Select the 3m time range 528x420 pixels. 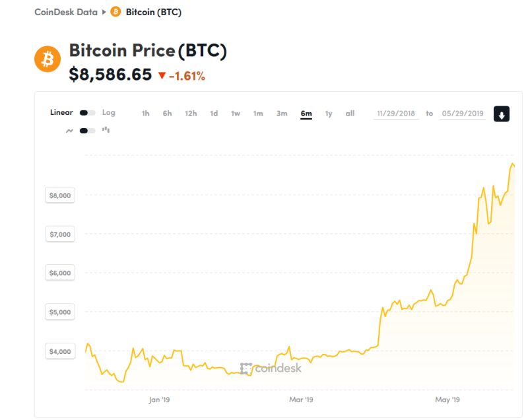[x=282, y=114]
